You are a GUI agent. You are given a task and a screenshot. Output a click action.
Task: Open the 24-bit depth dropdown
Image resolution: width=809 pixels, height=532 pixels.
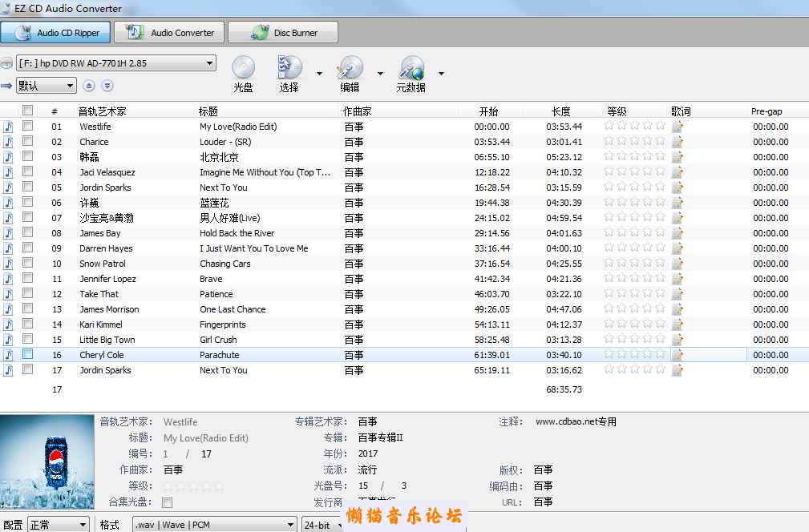tap(322, 524)
